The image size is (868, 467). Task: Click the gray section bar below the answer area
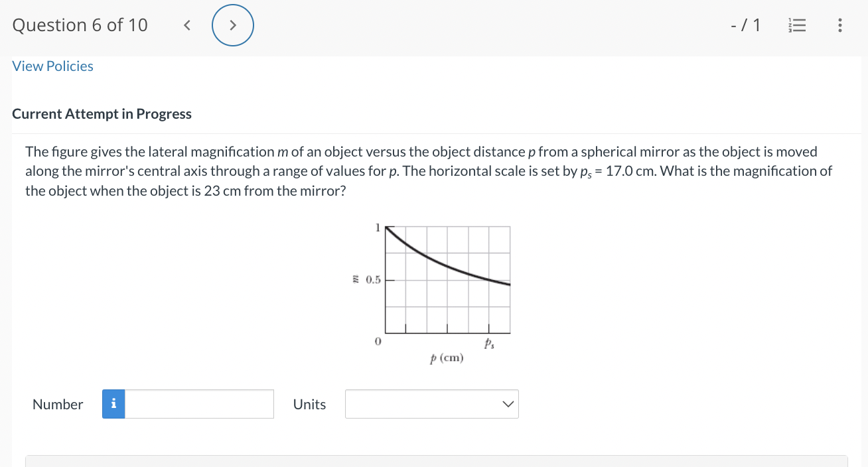[434, 461]
